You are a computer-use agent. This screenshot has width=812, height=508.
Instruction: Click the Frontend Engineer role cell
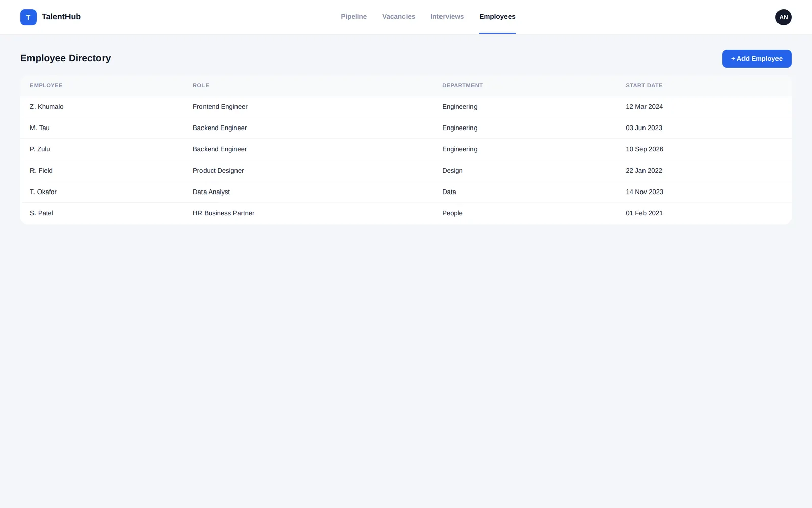220,107
